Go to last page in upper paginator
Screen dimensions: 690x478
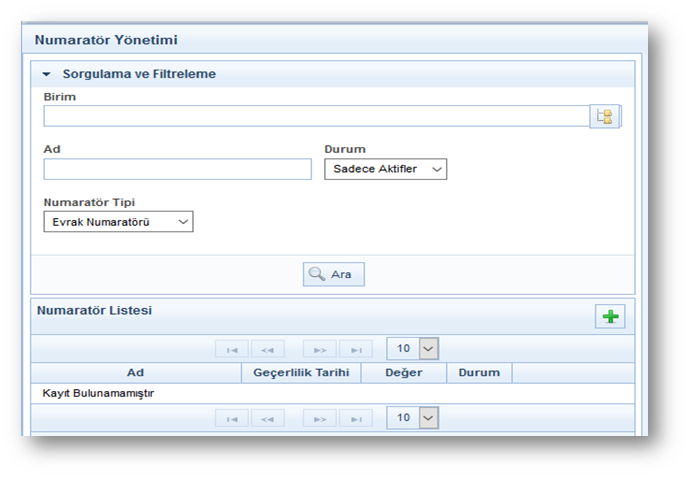coord(356,349)
